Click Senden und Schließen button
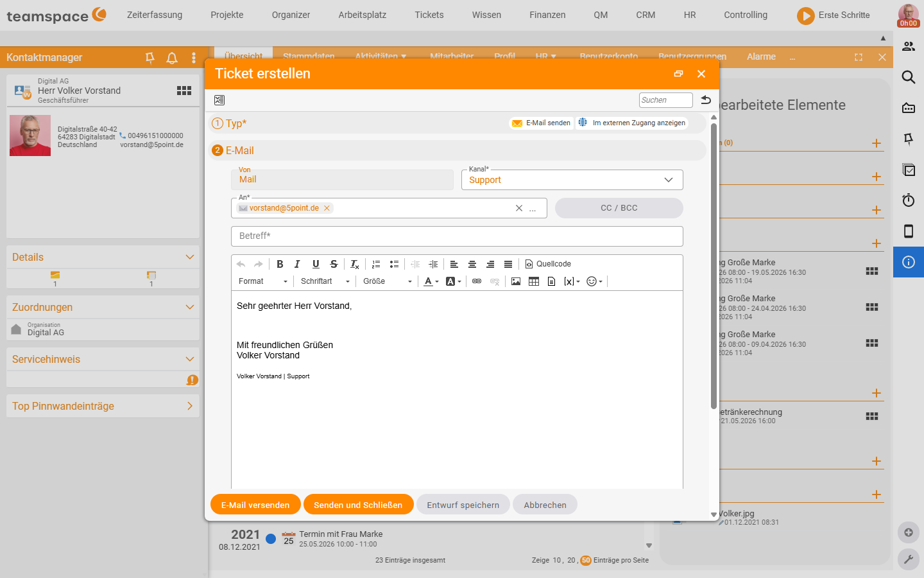The width and height of the screenshot is (924, 578). pyautogui.click(x=358, y=505)
